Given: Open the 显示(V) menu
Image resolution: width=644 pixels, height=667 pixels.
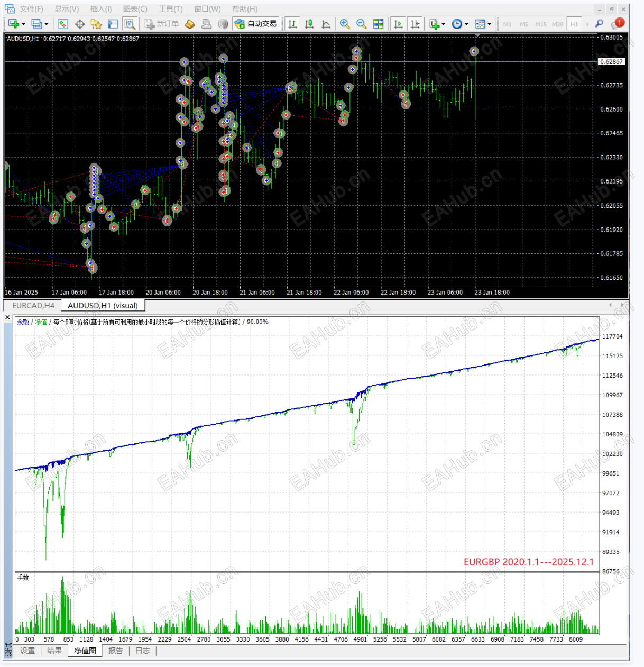Looking at the screenshot, I should (x=67, y=9).
